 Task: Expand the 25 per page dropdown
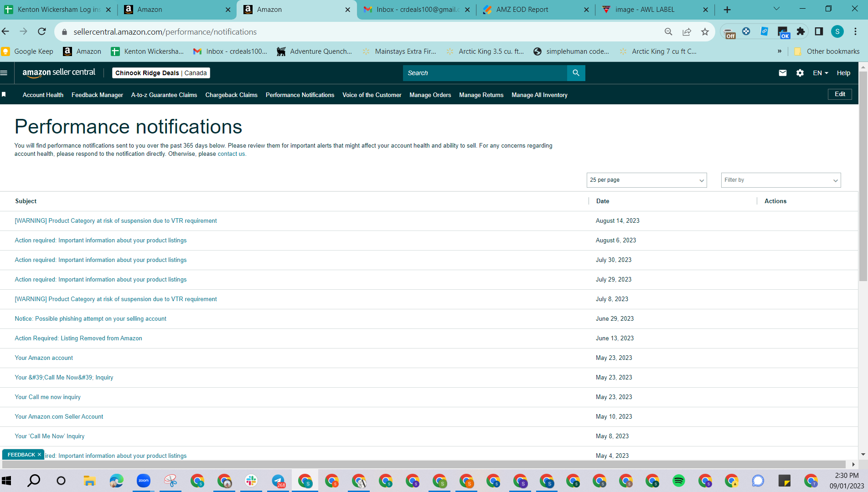(646, 180)
